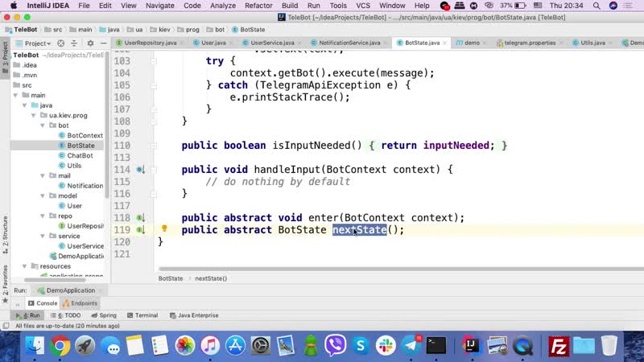Open App Store from the Dock

coord(235,346)
